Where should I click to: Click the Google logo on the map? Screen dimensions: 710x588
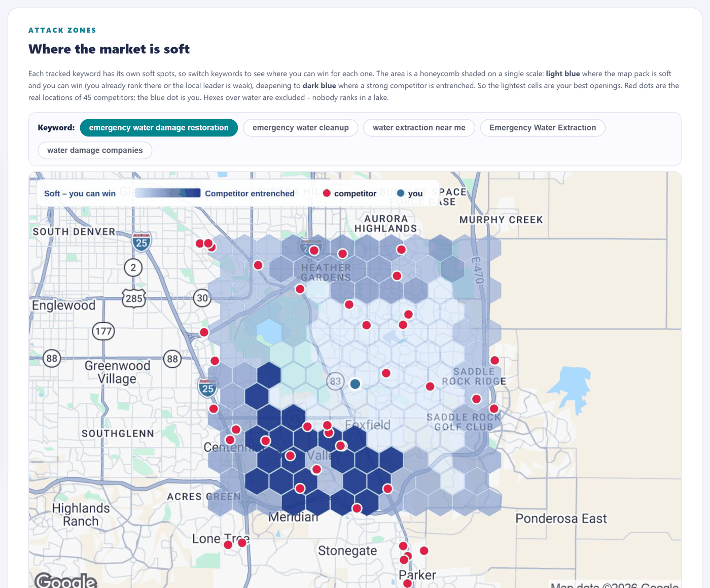coord(65,580)
